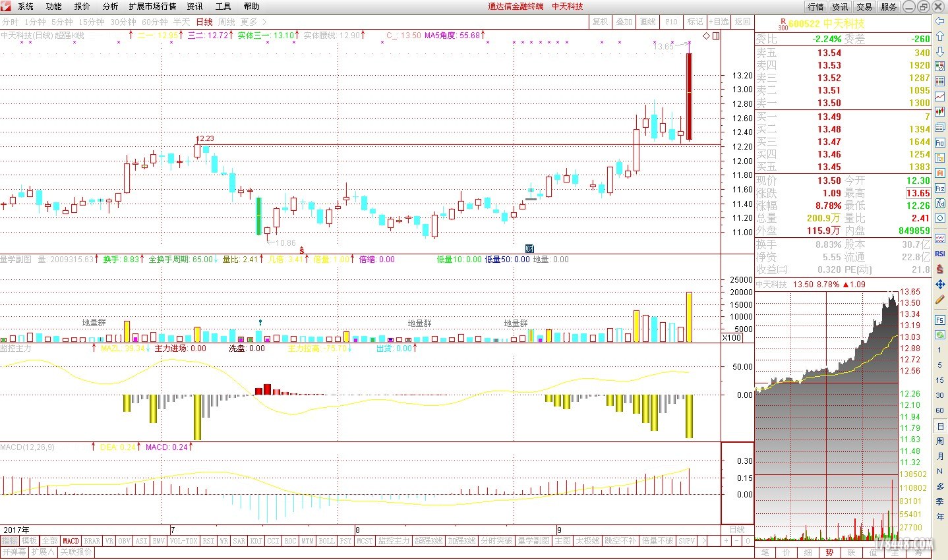Select the pencil drawing tool icon

940,300
